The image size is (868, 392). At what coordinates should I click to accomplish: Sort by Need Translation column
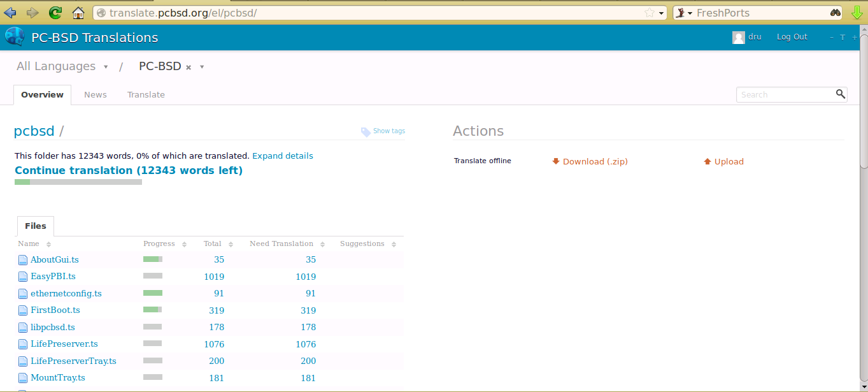[x=287, y=243]
